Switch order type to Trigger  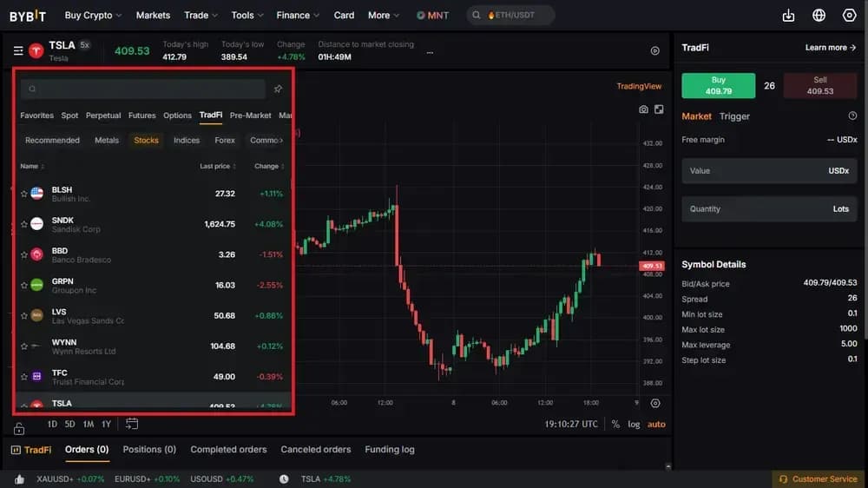pos(734,116)
